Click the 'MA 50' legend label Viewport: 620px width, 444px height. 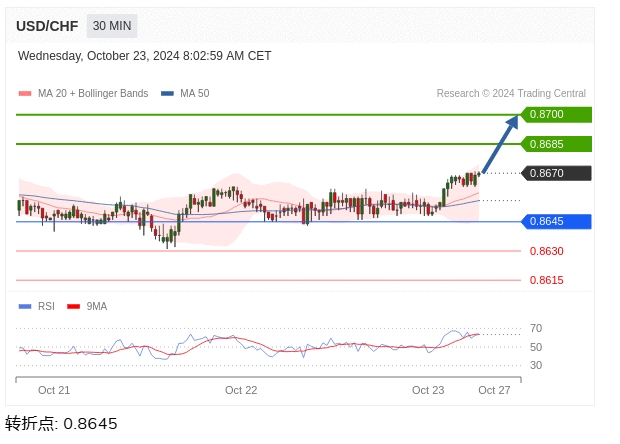pyautogui.click(x=195, y=93)
